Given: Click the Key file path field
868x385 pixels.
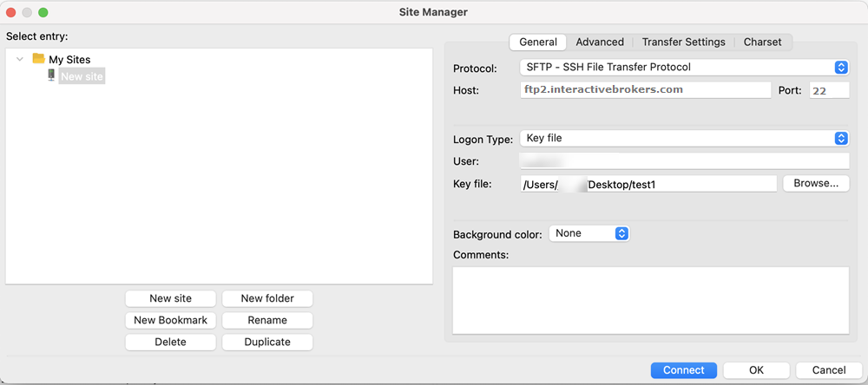Looking at the screenshot, I should coord(648,184).
